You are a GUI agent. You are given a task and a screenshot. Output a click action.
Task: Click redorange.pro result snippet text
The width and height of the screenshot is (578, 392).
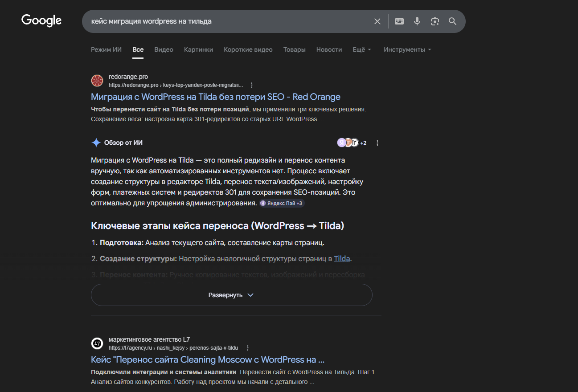pyautogui.click(x=229, y=114)
